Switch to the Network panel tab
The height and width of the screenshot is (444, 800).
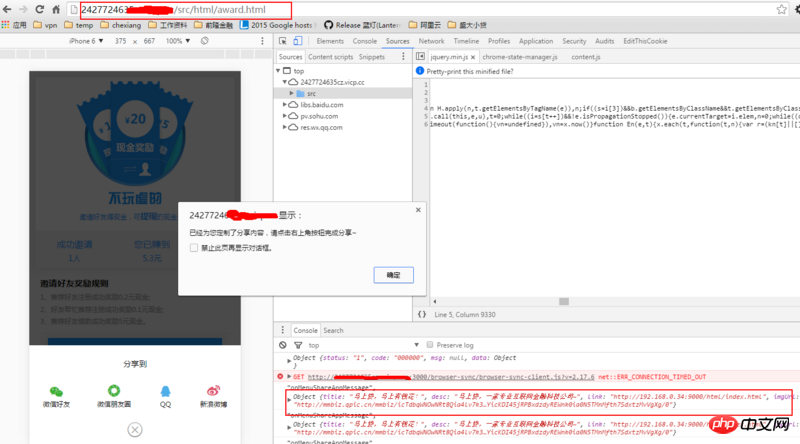click(432, 41)
